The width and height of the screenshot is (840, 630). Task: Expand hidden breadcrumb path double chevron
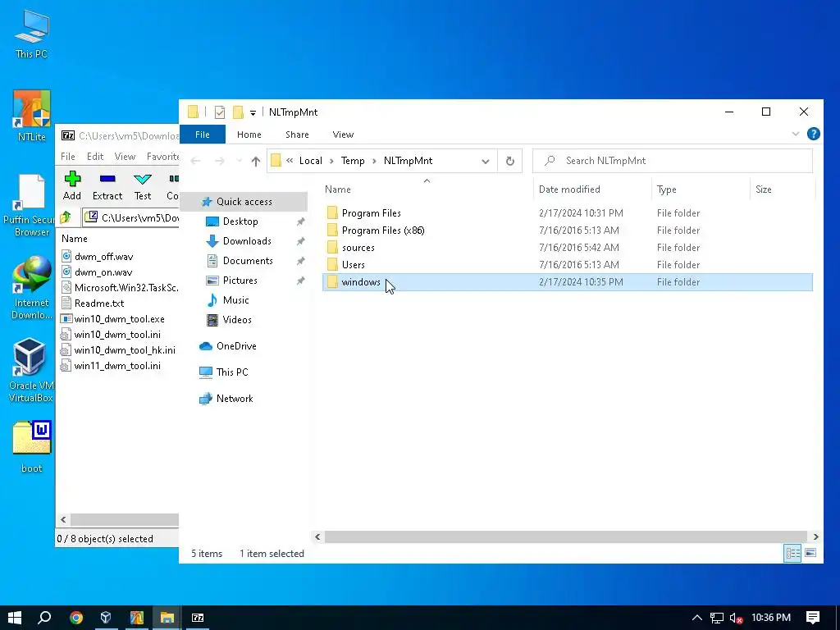coord(290,161)
